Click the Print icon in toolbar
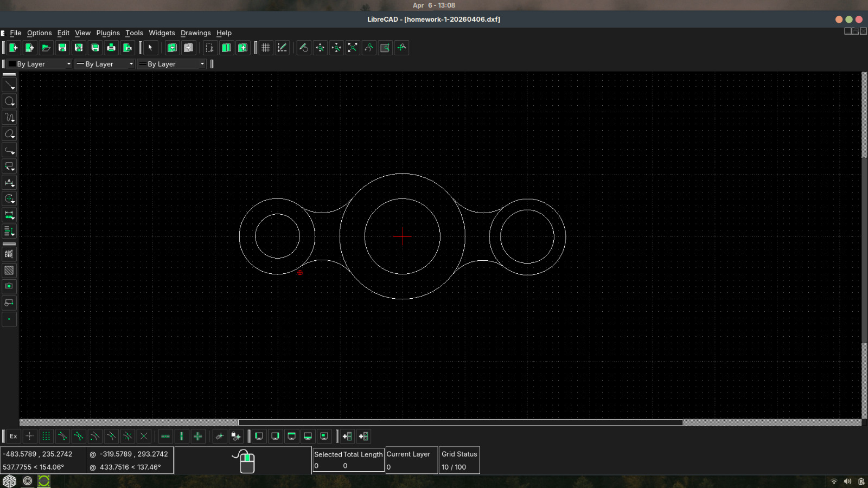The image size is (868, 488). pos(111,48)
